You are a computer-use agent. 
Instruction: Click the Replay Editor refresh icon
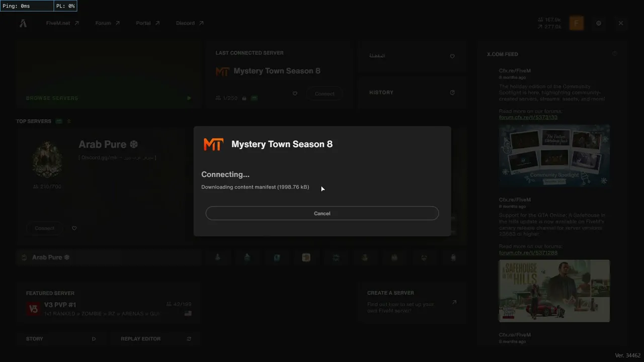[189, 339]
